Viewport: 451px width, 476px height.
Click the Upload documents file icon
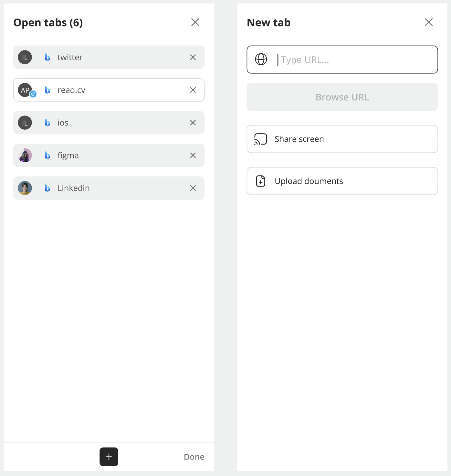[x=261, y=181]
